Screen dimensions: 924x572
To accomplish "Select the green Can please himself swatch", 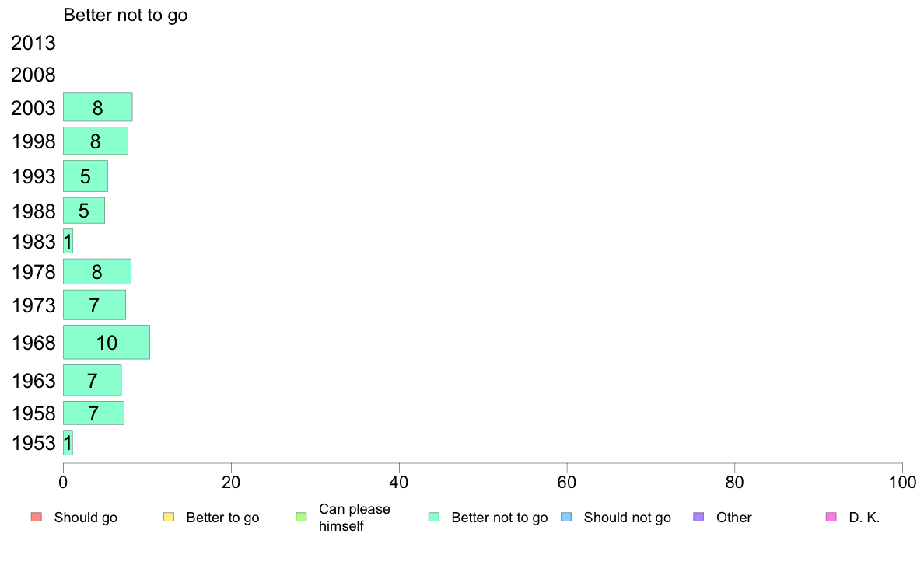I will click(x=301, y=518).
